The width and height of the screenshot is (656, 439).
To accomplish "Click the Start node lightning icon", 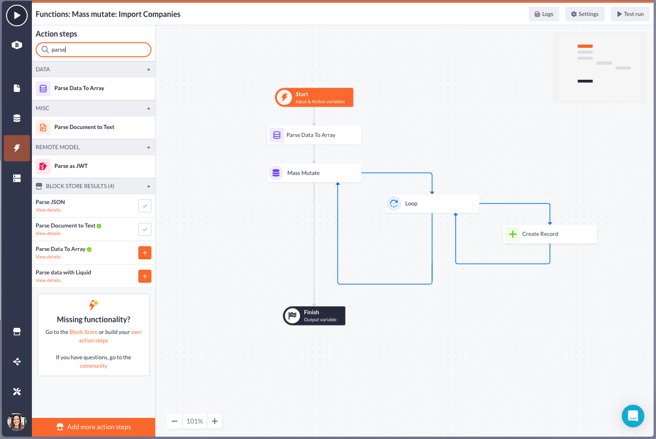I will pyautogui.click(x=285, y=97).
